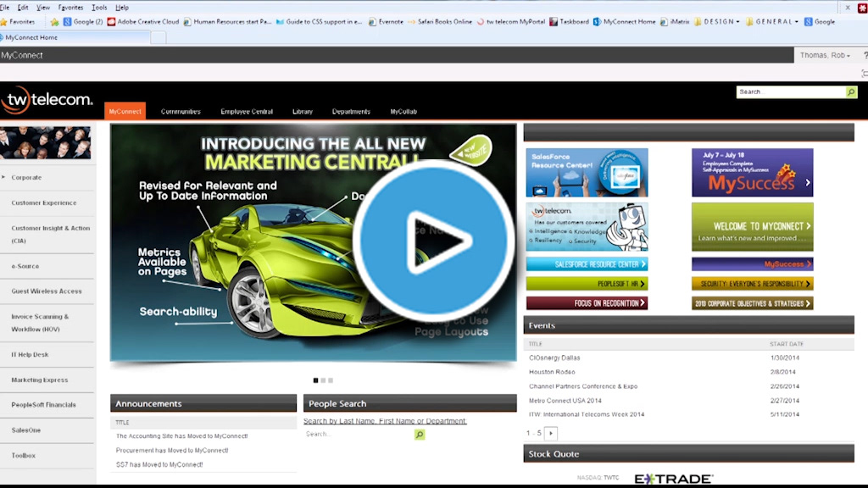Select the Departments navigation tab
868x488 pixels.
pyautogui.click(x=351, y=111)
